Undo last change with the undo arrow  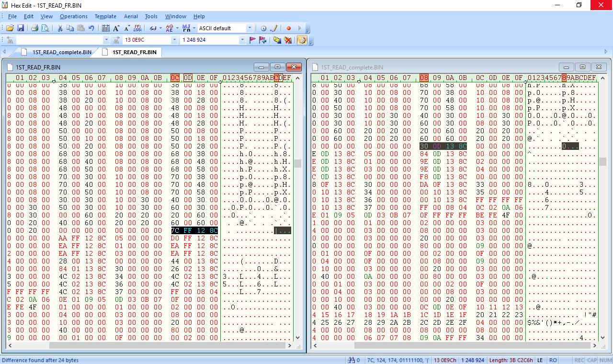pos(91,28)
